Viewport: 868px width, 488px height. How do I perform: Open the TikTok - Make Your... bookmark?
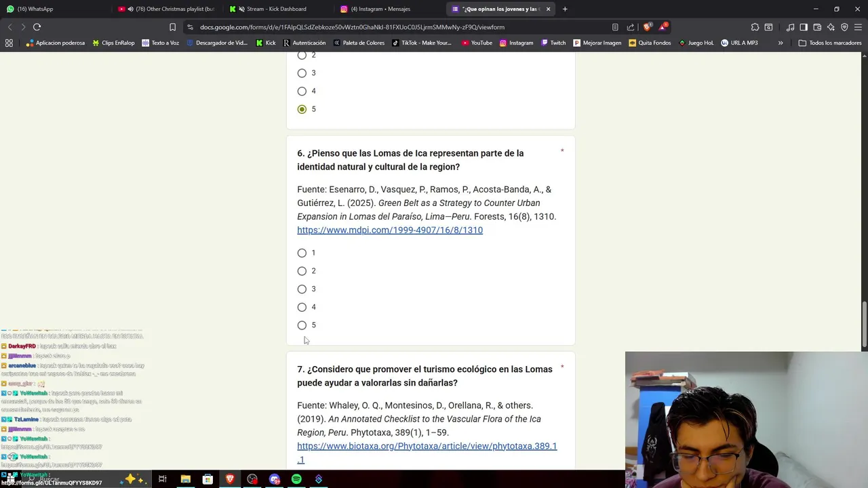click(422, 43)
